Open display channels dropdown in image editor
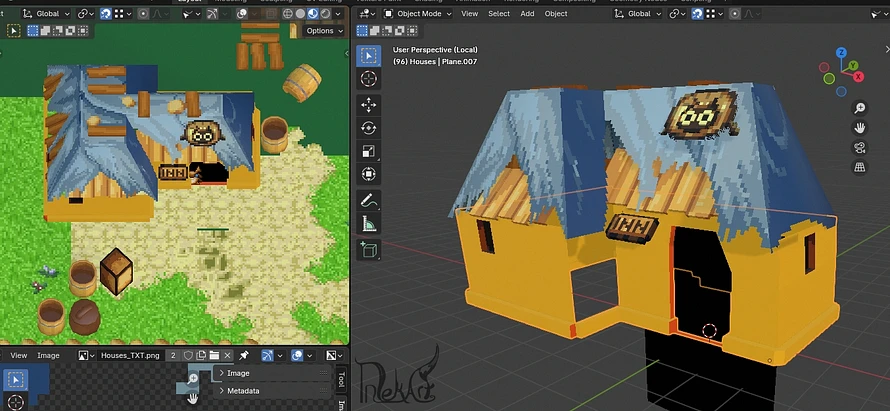Screen dimensions: 890x411 (x=334, y=355)
